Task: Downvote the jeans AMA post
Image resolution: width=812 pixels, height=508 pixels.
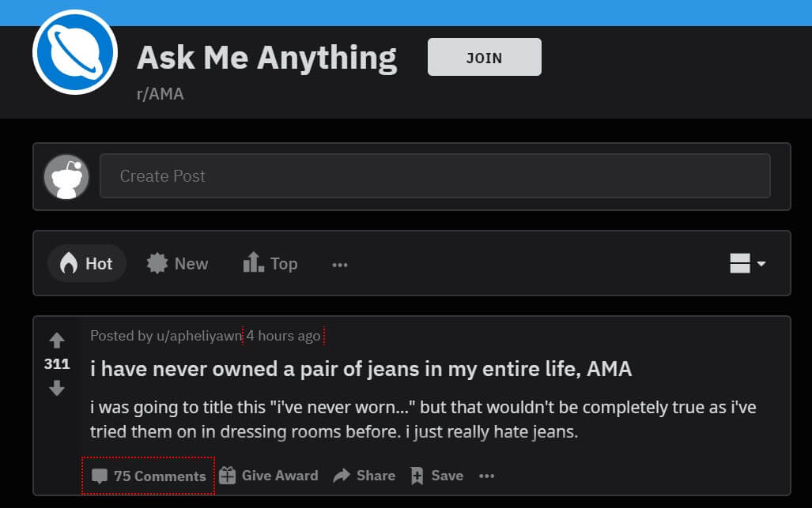Action: pos(56,388)
